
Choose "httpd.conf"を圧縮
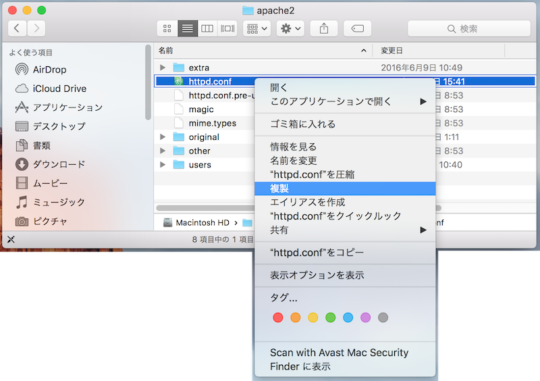pos(345,175)
